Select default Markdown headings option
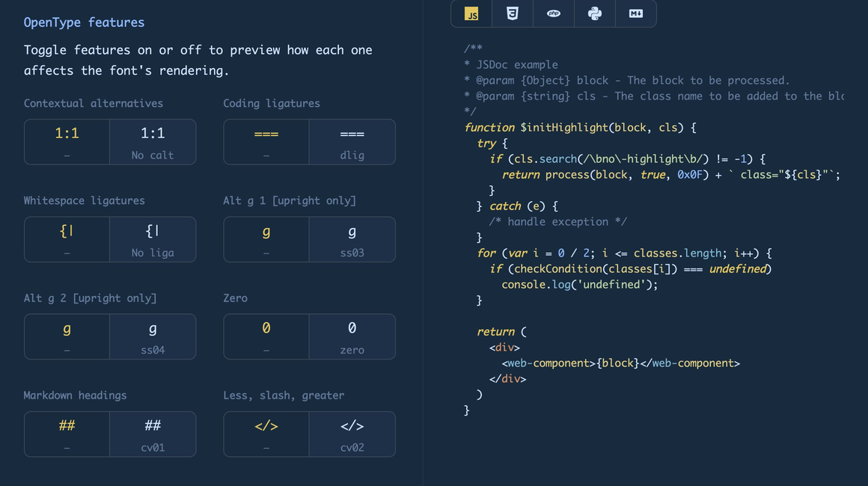The image size is (868, 486). click(x=67, y=434)
